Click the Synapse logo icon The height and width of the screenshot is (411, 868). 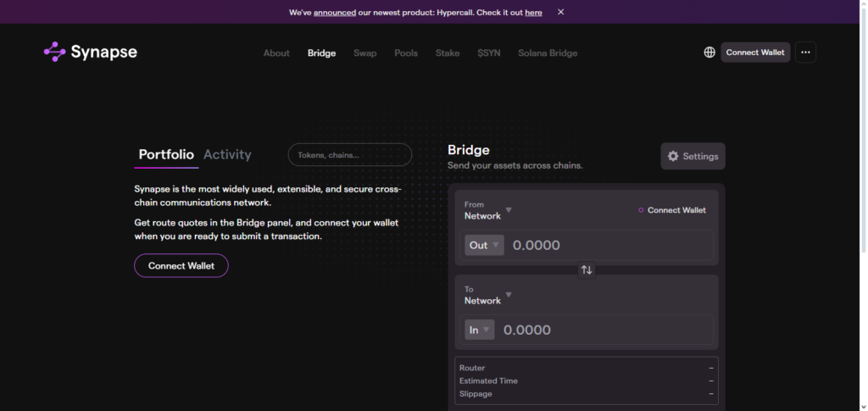(x=55, y=53)
